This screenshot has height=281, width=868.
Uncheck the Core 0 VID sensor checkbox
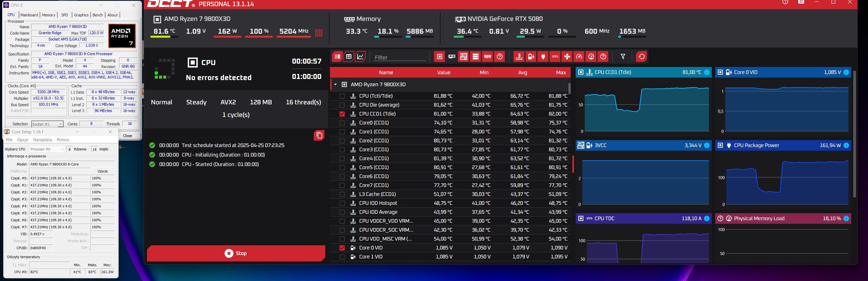point(342,248)
